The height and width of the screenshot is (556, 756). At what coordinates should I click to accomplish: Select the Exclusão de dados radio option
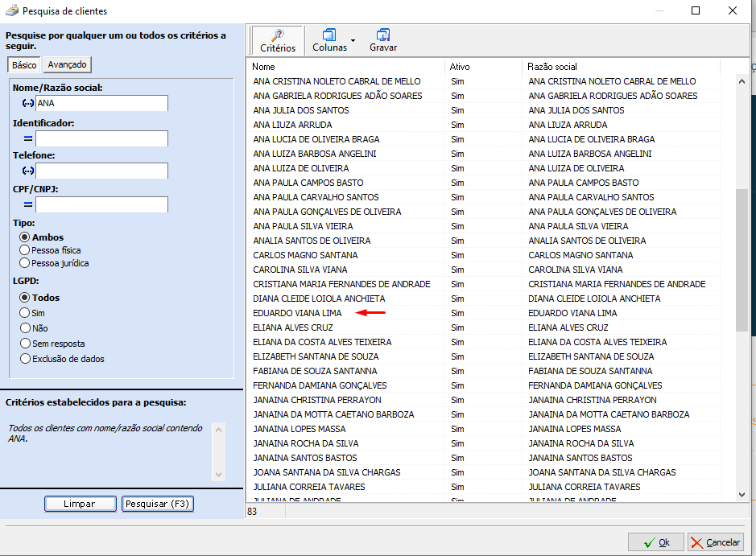[25, 359]
